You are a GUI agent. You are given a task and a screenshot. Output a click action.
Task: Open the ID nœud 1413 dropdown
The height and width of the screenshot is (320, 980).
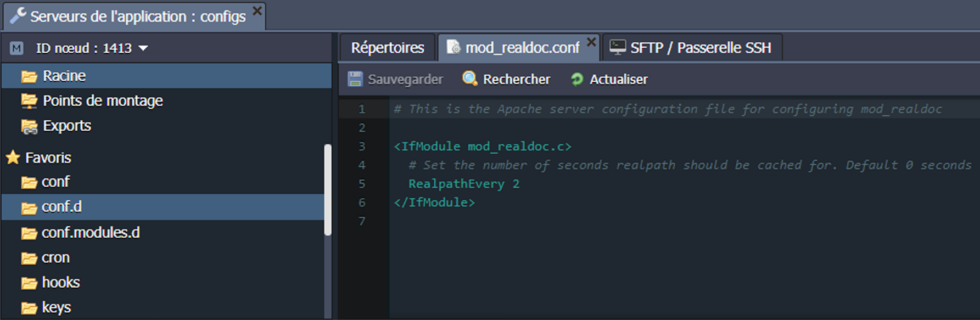(143, 48)
